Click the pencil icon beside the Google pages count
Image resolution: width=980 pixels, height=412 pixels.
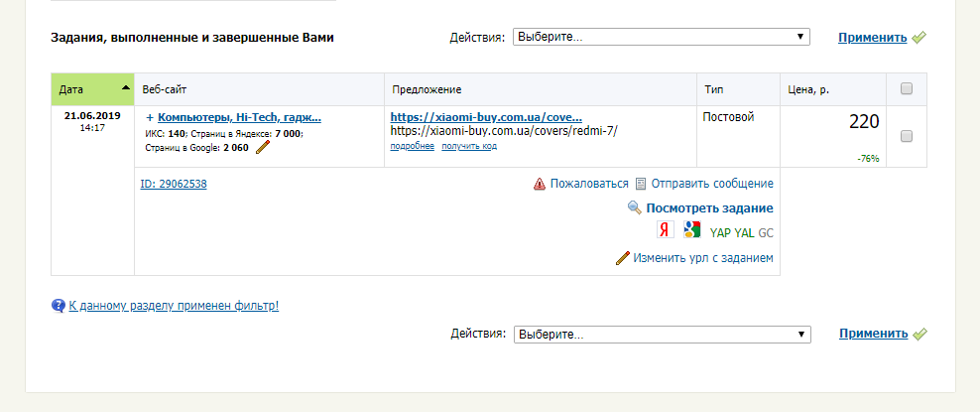click(263, 147)
